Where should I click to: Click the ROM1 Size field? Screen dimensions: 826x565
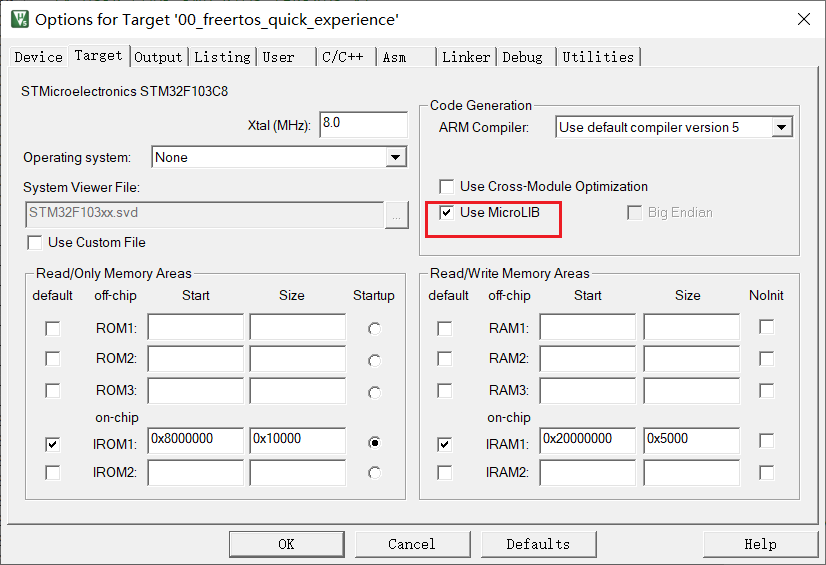tap(298, 327)
